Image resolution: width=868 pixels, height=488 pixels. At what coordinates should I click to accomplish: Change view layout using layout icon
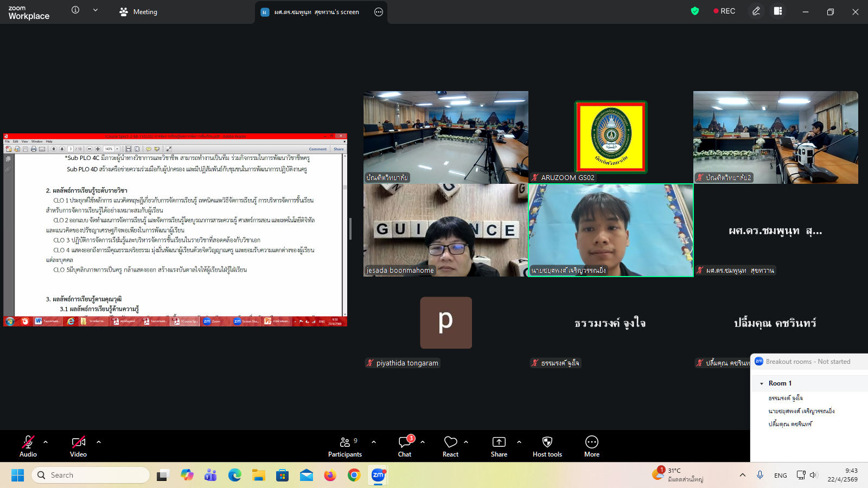tap(777, 11)
